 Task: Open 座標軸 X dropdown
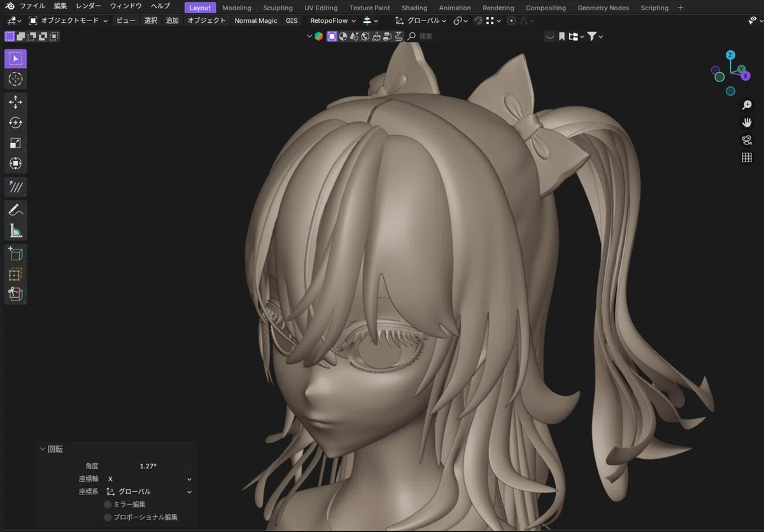(x=148, y=479)
